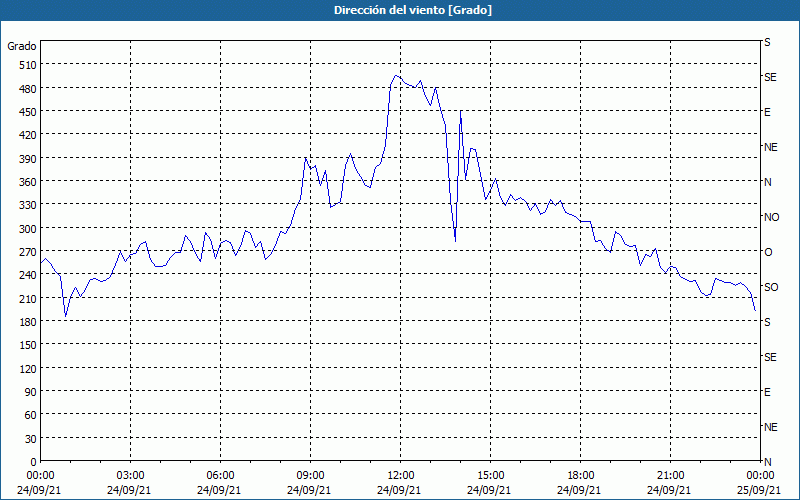This screenshot has height=500, width=800.
Task: Select the 420 degree axis label
Action: pos(28,135)
